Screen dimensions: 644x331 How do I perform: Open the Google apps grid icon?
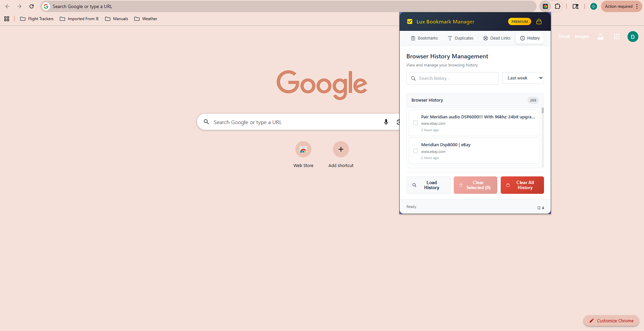616,37
